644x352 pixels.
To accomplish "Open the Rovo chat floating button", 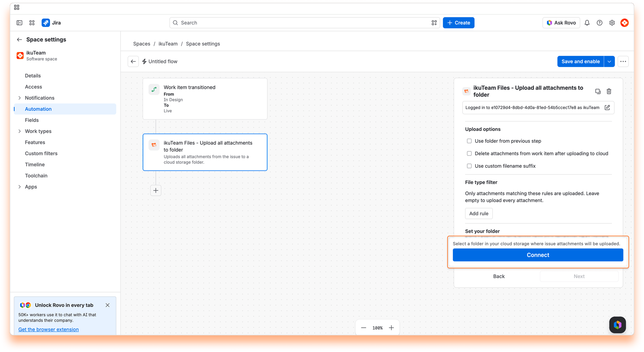I will 618,325.
